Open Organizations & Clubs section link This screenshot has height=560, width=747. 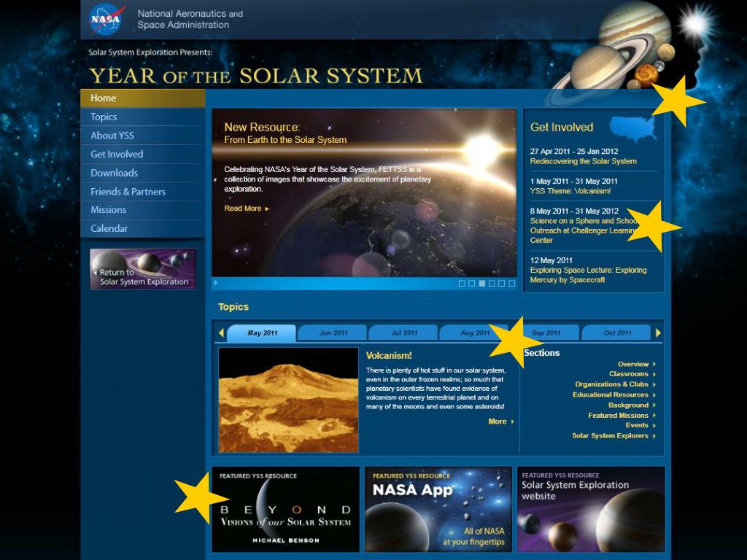612,384
